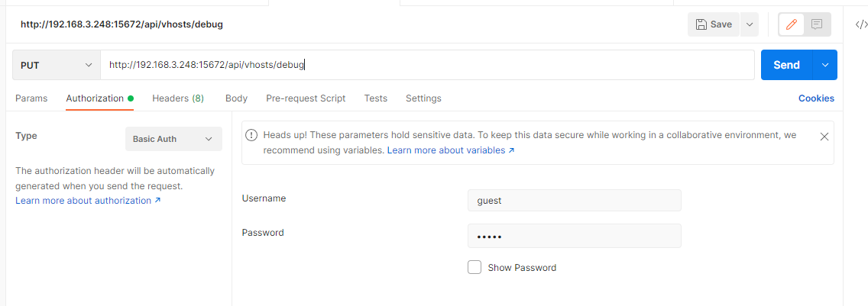Click the info icon in warning banner

coord(251,135)
